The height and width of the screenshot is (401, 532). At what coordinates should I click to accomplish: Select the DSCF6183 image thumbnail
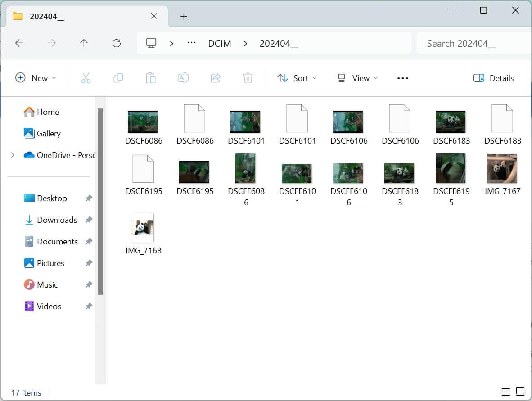pyautogui.click(x=451, y=122)
